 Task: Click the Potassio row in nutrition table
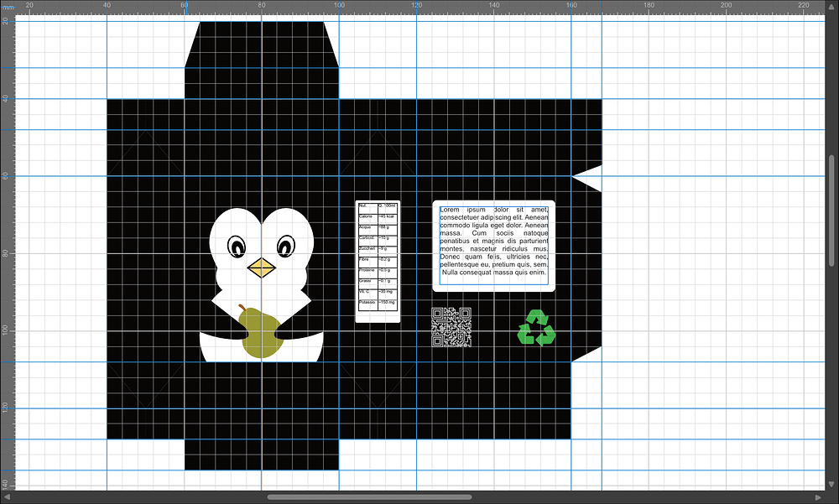[x=378, y=305]
